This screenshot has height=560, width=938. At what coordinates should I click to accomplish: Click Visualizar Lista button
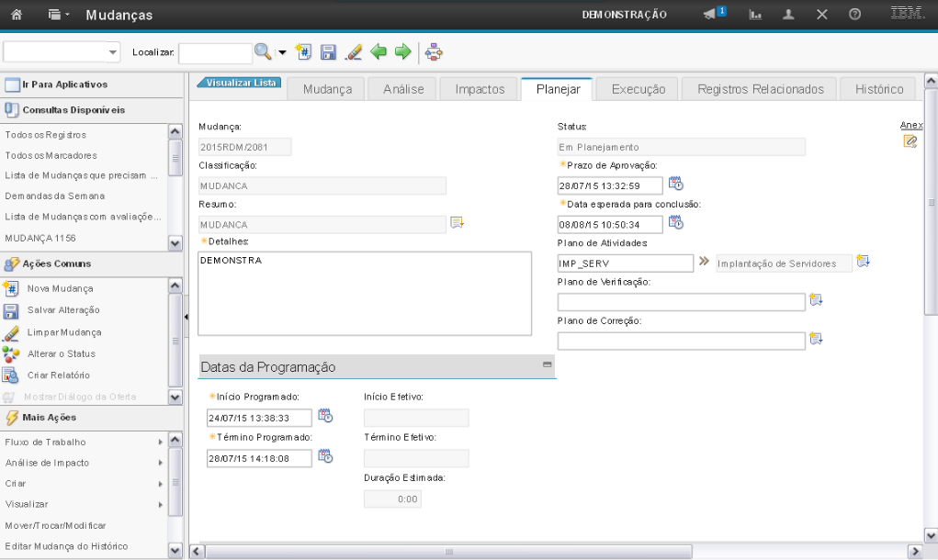(x=240, y=83)
